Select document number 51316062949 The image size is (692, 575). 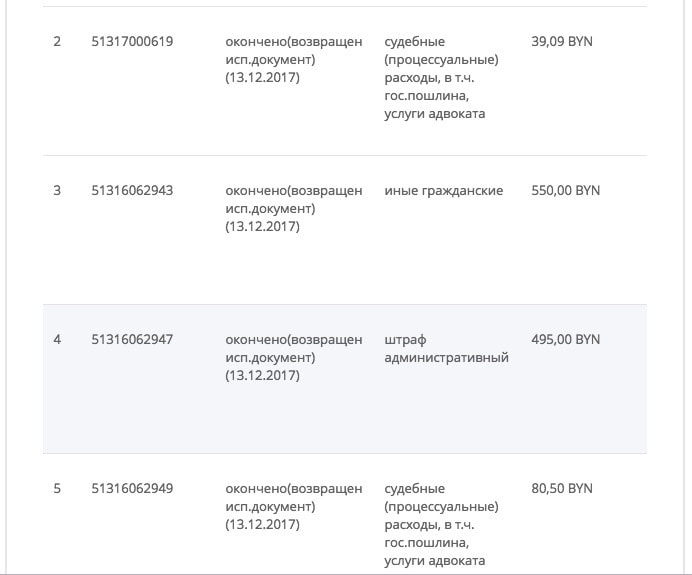coord(132,488)
